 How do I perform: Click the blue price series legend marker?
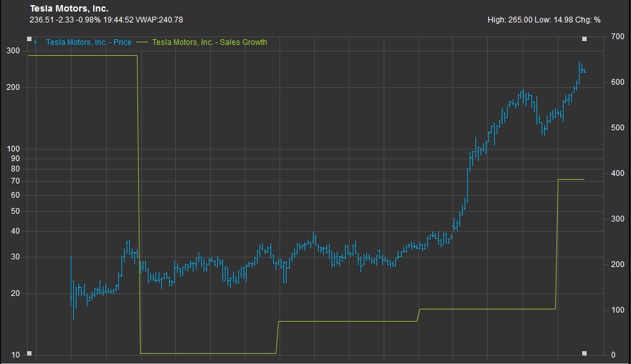coord(36,42)
